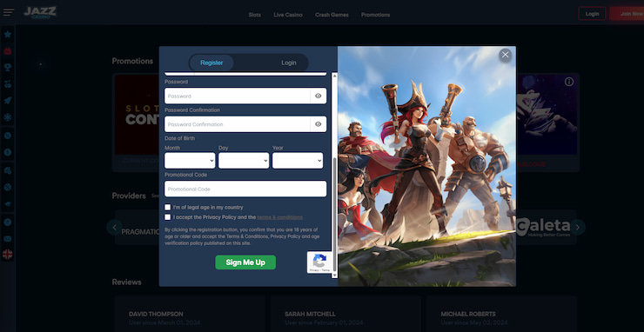Click the Promotions section heading

[x=132, y=61]
